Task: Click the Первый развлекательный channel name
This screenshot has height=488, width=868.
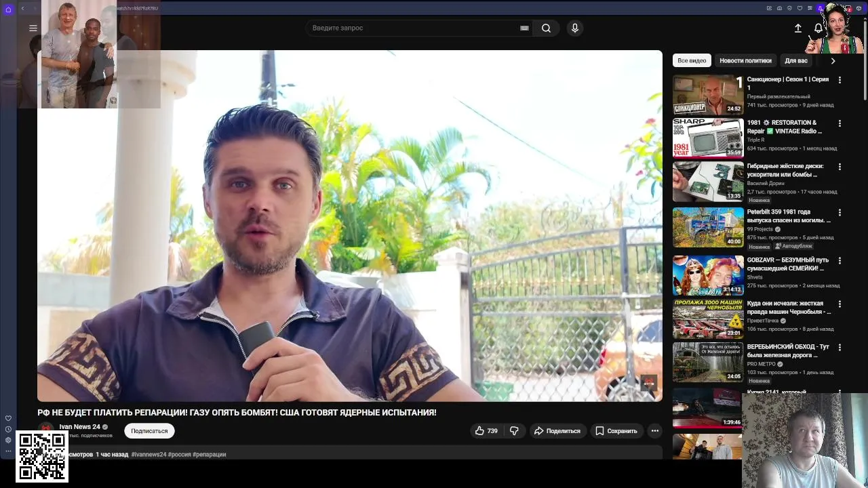Action: click(x=778, y=96)
